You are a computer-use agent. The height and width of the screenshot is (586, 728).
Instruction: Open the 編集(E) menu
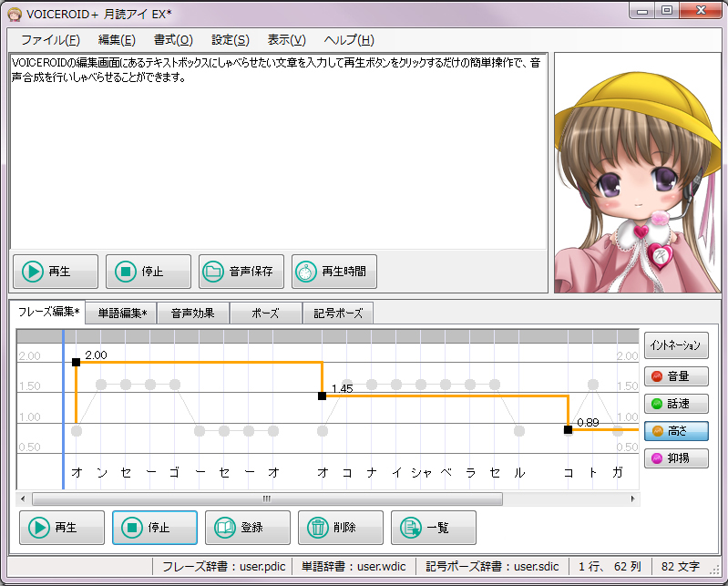pyautogui.click(x=117, y=40)
